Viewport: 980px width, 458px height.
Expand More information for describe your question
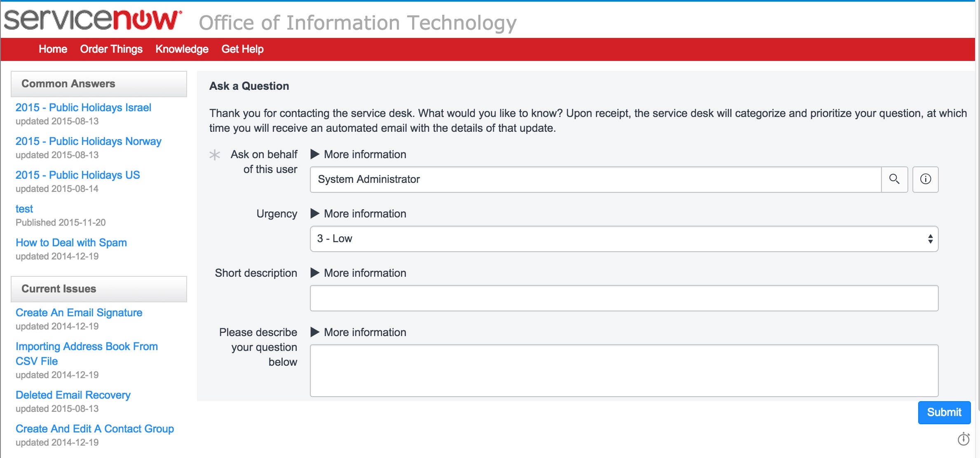(x=359, y=332)
